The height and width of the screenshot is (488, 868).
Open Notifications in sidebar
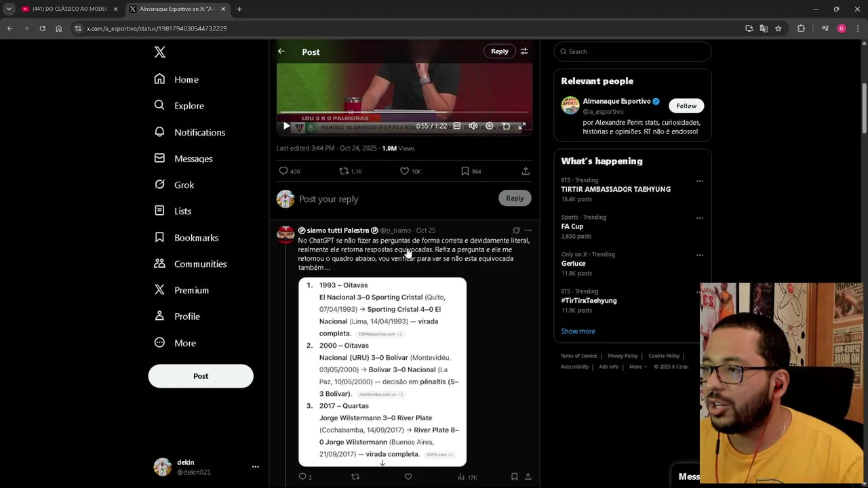pyautogui.click(x=190, y=132)
